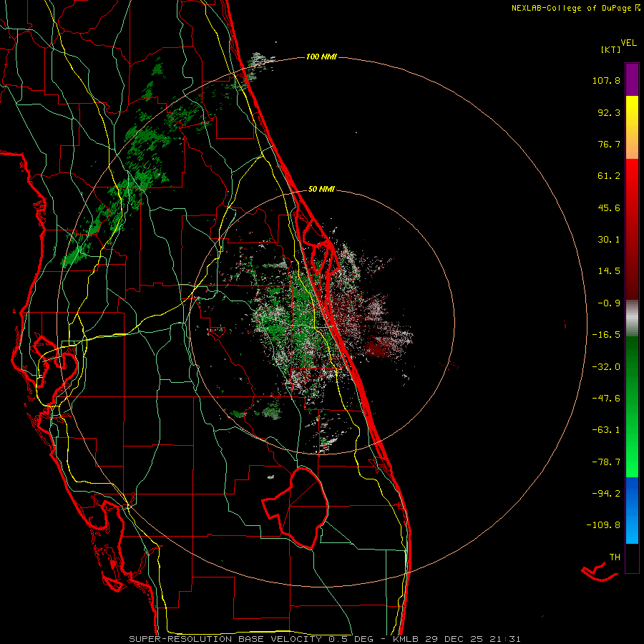
Task: Click the 107.8 value on velocity scale
Action: pos(606,80)
